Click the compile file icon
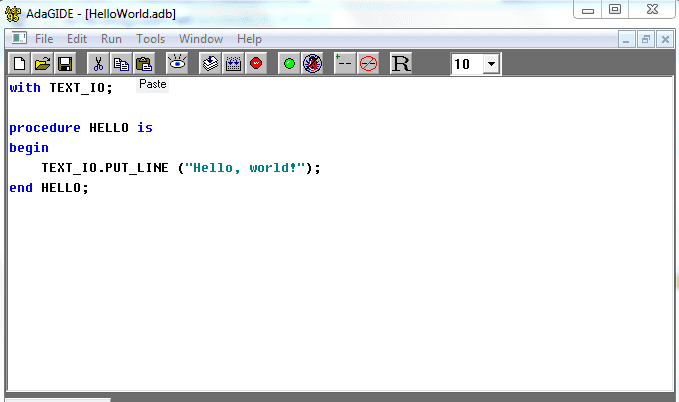The width and height of the screenshot is (679, 402). pos(210,64)
